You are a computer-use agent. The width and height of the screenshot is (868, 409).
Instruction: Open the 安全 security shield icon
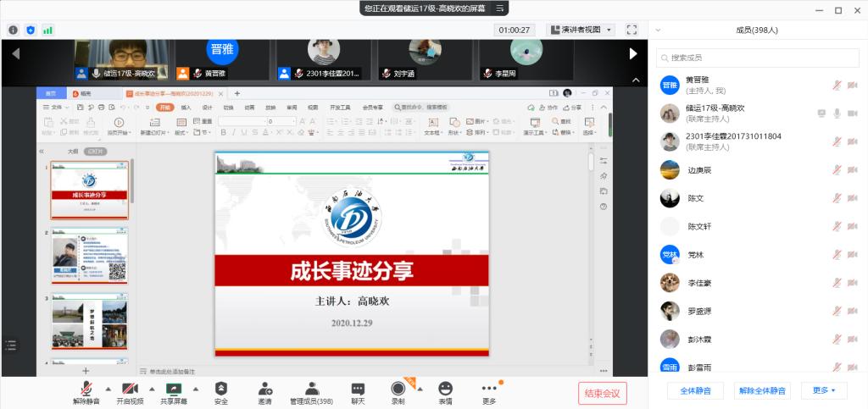[x=220, y=389]
